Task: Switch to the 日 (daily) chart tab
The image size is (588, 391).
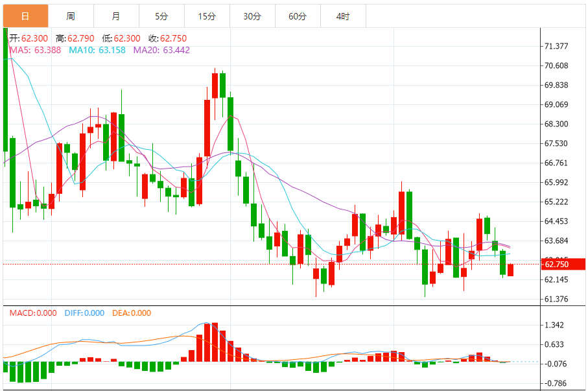Action: click(x=25, y=16)
